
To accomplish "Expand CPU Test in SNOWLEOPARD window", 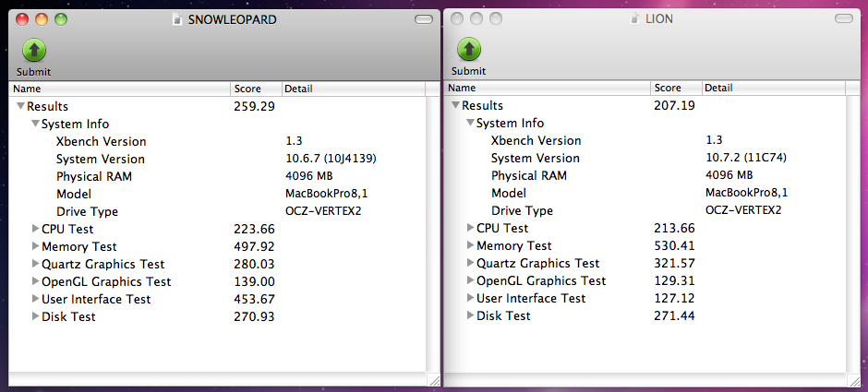I will click(x=35, y=229).
